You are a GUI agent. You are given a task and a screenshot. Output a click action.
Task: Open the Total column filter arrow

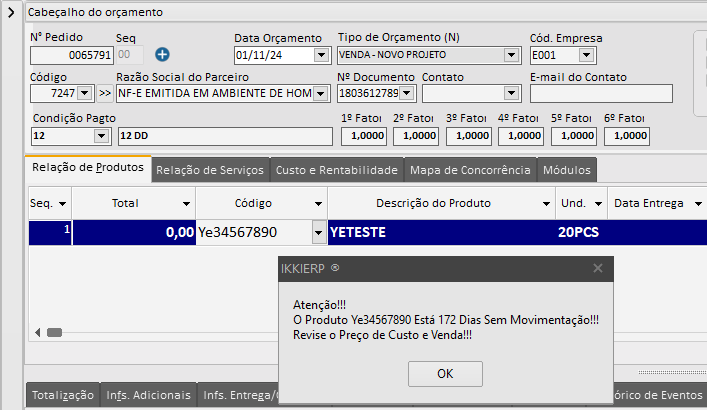click(186, 204)
